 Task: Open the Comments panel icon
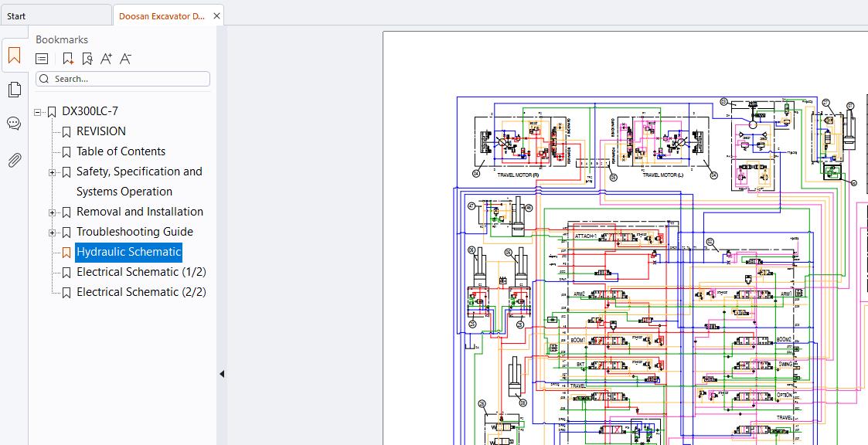pos(15,124)
